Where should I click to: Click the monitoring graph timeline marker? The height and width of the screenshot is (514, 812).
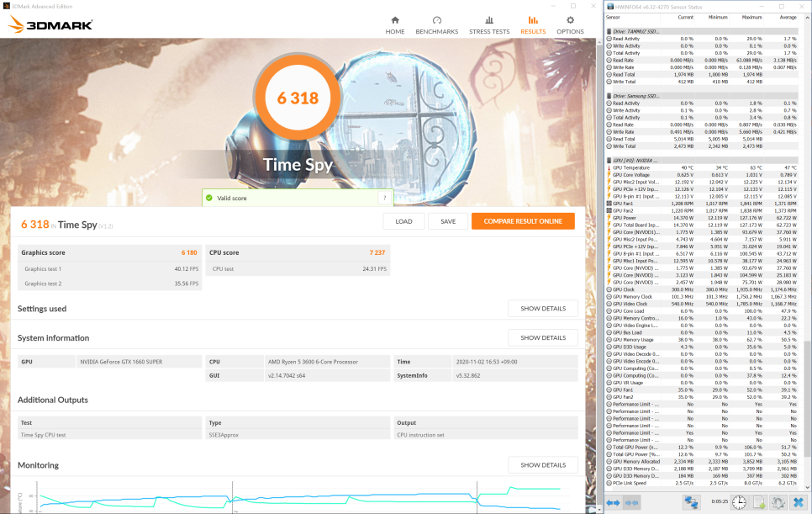point(233,497)
